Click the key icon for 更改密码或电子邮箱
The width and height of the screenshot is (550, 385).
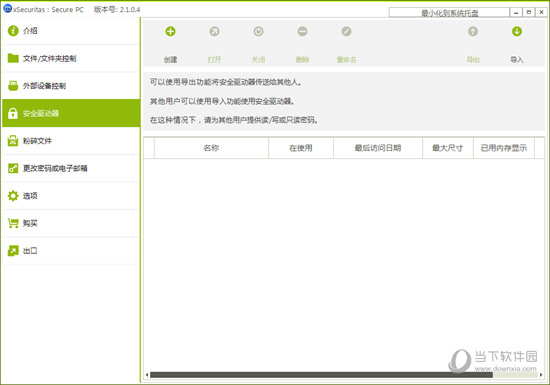click(x=13, y=168)
